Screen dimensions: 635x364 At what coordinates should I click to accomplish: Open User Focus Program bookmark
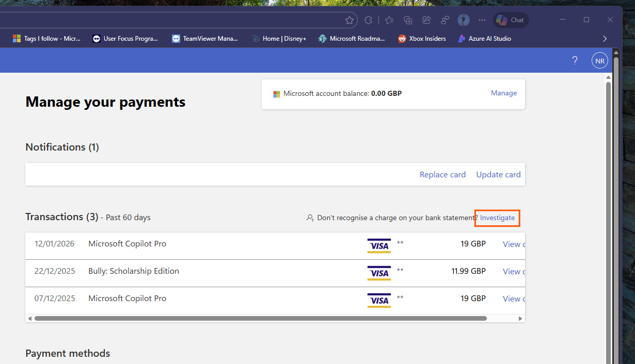click(x=125, y=38)
